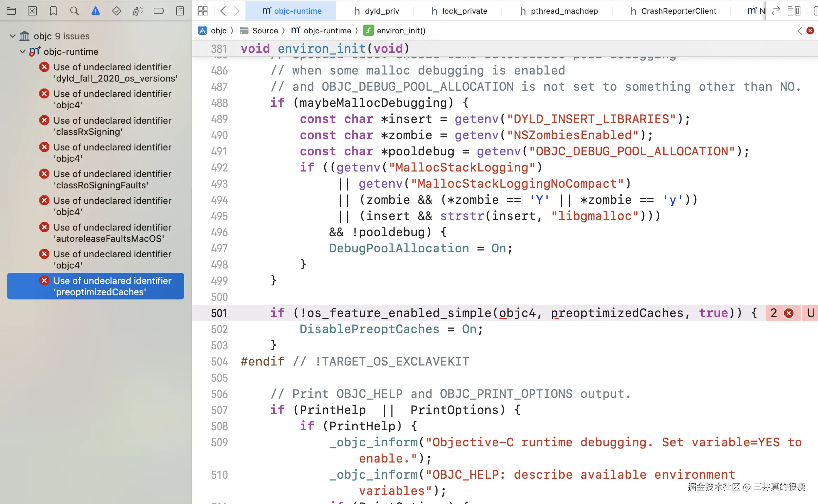Open the Breakpoint navigator icon

coord(159,11)
